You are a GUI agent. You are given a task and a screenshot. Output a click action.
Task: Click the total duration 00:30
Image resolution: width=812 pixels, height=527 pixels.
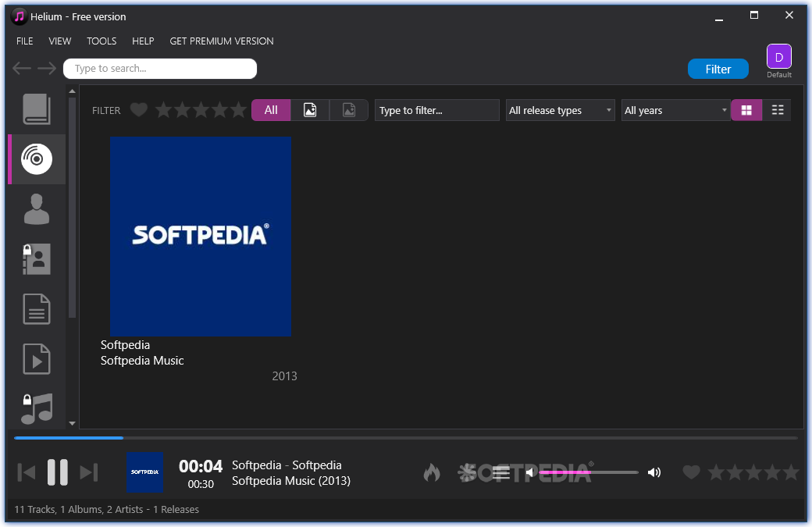click(x=201, y=484)
